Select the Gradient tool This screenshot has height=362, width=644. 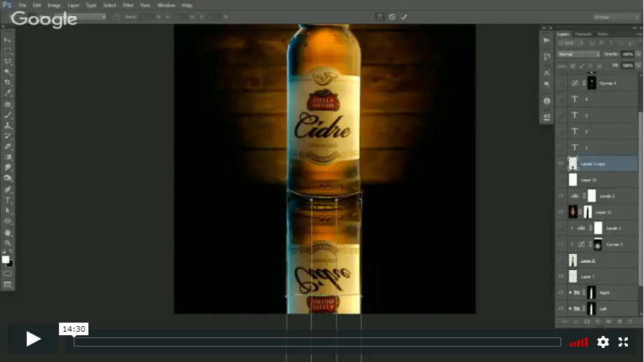(8, 157)
